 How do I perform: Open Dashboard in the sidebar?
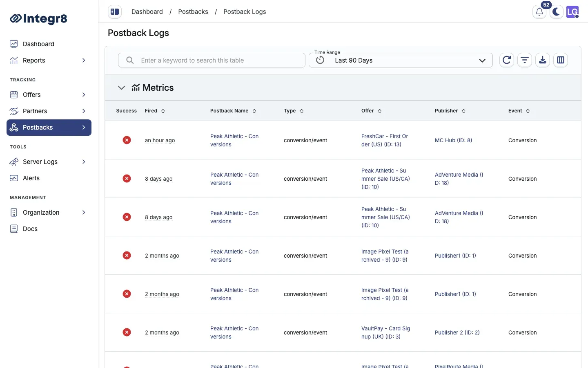tap(49, 44)
